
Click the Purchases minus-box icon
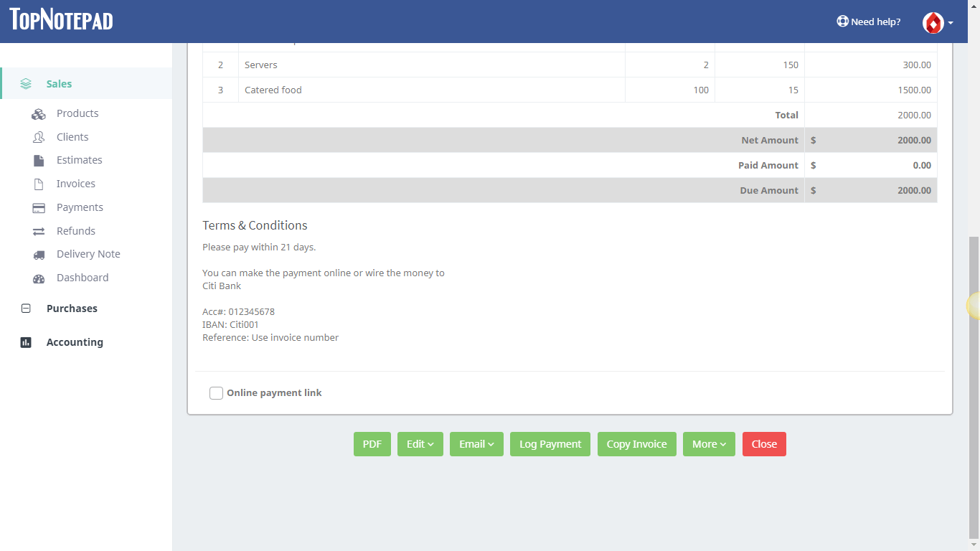click(x=26, y=309)
